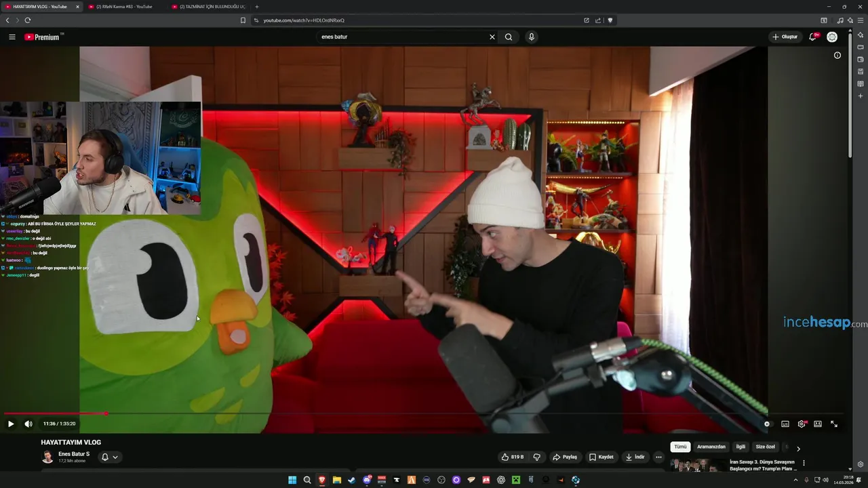868x488 pixels.
Task: Open Steam from the taskbar
Action: click(352, 480)
